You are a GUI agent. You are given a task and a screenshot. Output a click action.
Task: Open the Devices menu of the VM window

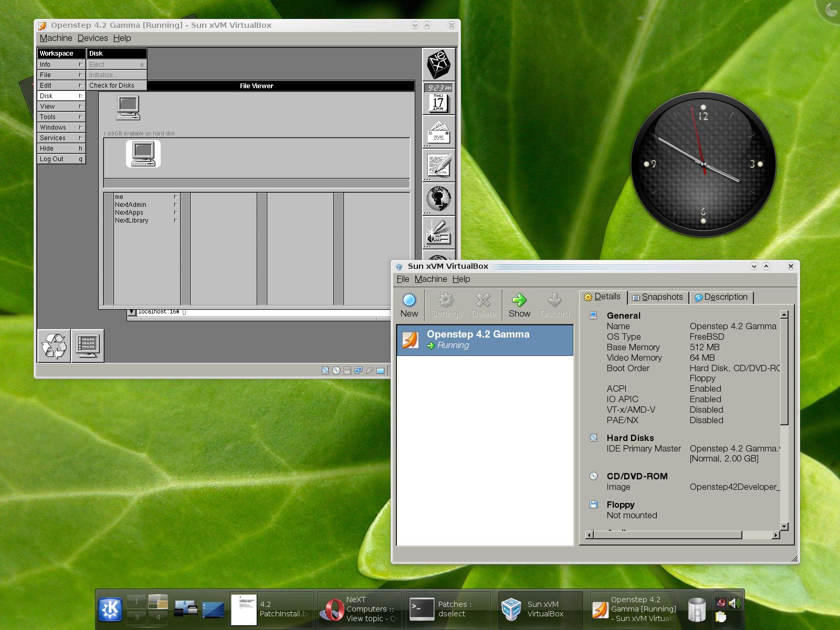[92, 38]
